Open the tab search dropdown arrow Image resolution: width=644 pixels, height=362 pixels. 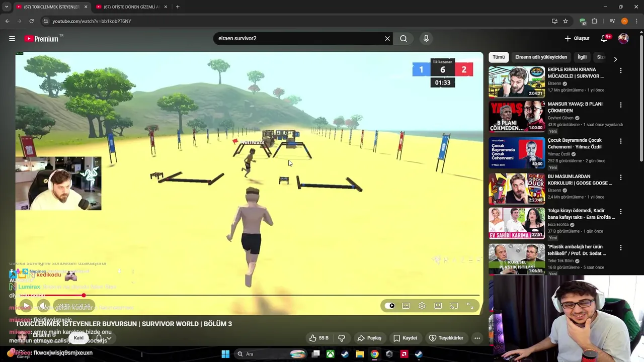(6, 7)
